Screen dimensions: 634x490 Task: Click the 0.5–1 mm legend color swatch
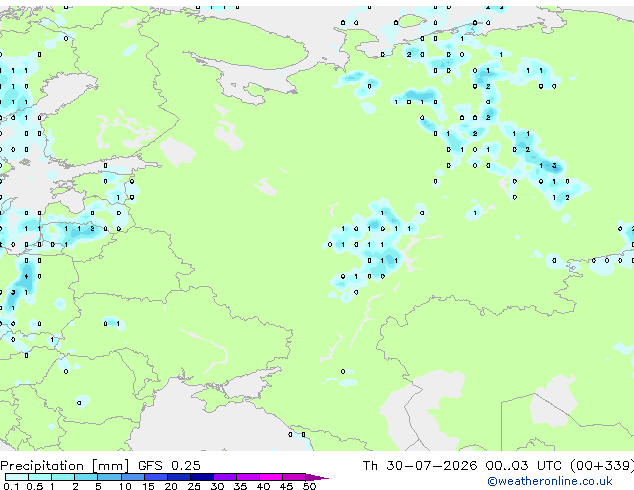tap(40, 477)
